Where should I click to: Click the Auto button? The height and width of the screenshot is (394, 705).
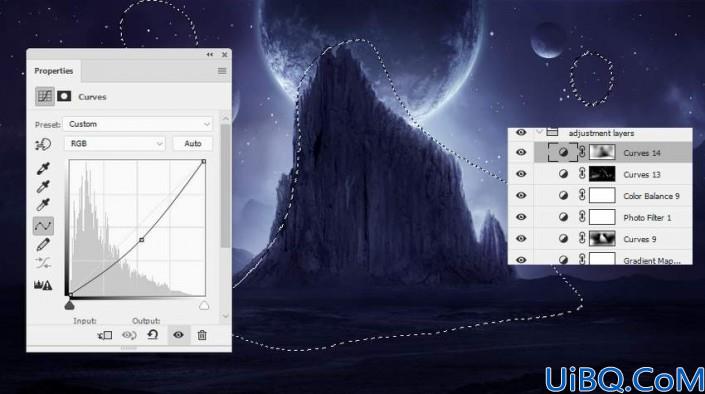tap(192, 143)
